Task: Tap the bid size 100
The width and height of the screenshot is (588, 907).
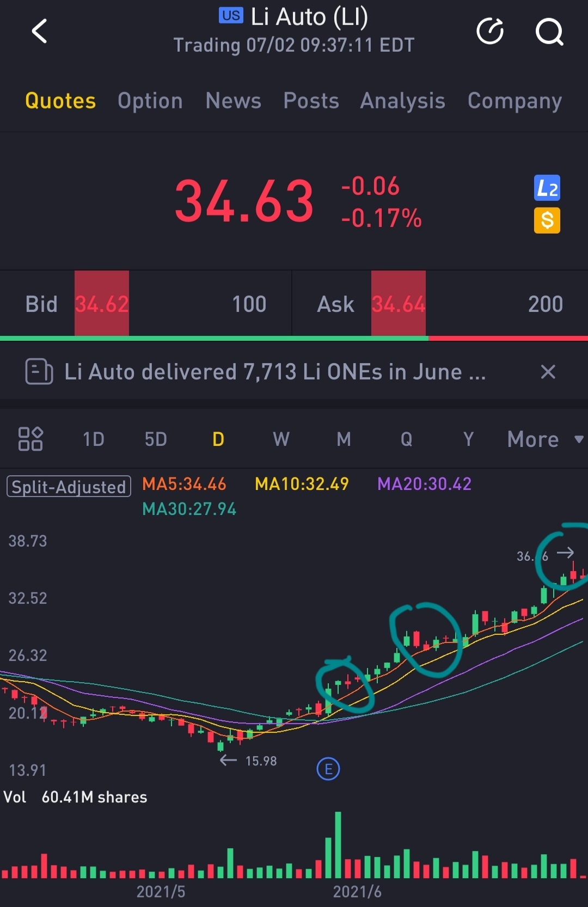Action: [249, 304]
